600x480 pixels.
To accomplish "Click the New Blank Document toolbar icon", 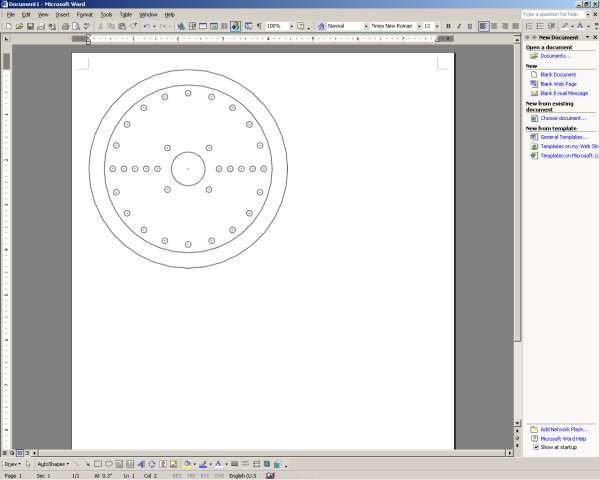I will [8, 26].
